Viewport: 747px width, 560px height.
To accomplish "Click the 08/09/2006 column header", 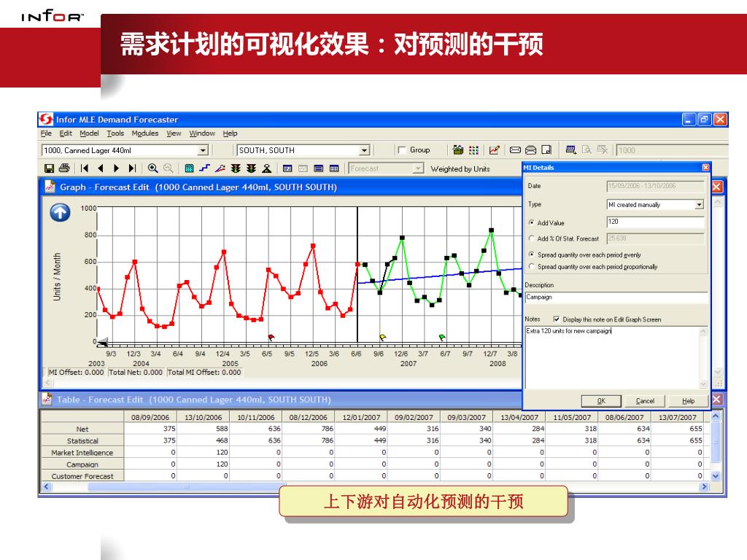I will (150, 417).
